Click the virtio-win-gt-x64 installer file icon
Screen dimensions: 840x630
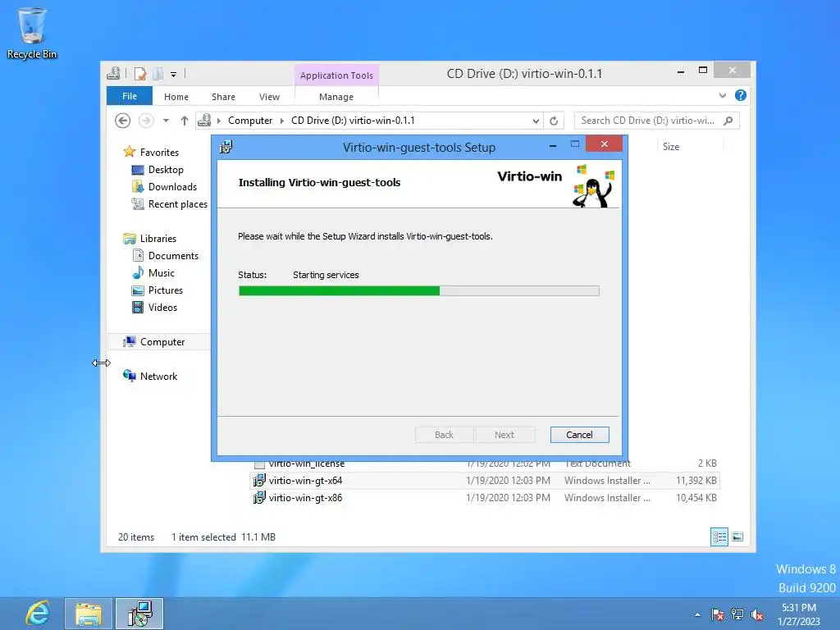point(259,481)
